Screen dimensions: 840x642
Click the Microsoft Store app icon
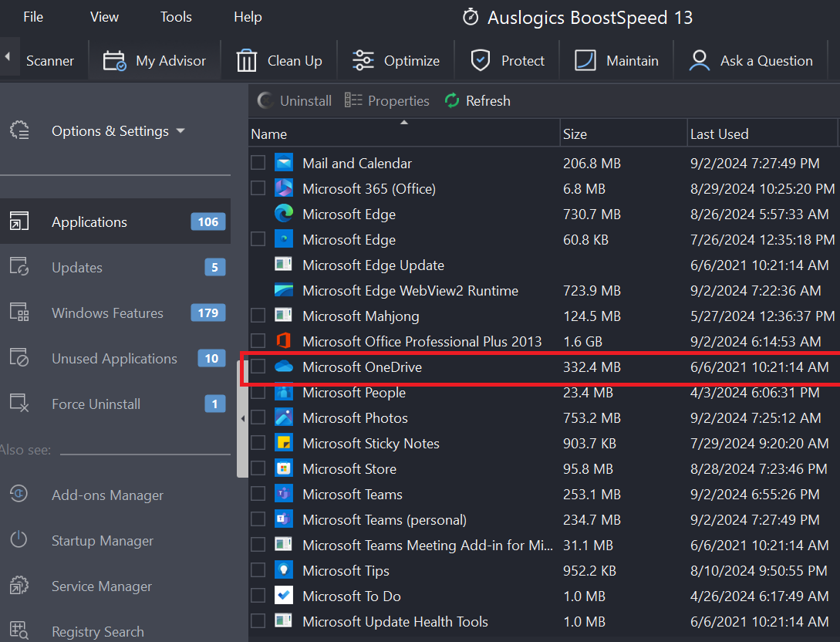[x=283, y=468]
